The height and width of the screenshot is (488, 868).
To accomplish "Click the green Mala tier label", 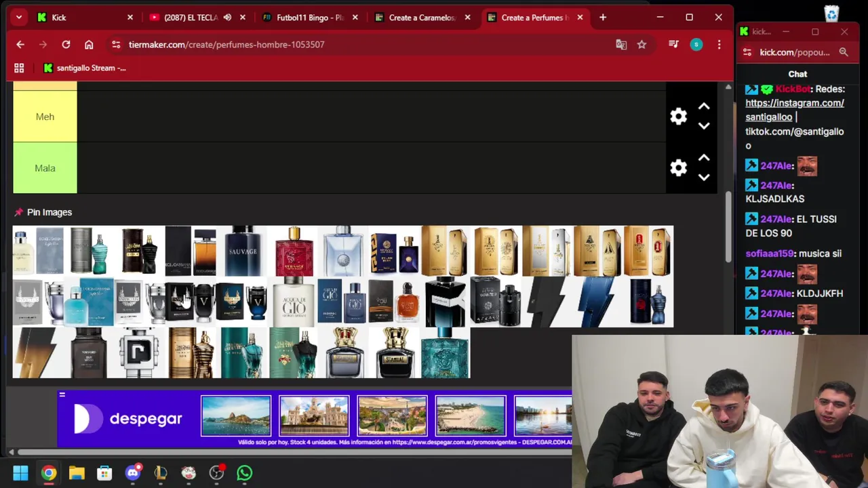I will click(45, 168).
